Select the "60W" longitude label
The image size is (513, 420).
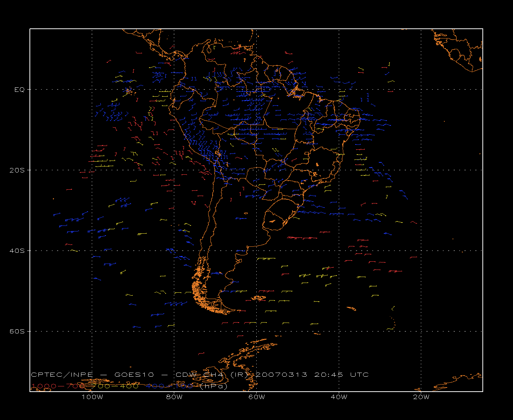pyautogui.click(x=257, y=397)
